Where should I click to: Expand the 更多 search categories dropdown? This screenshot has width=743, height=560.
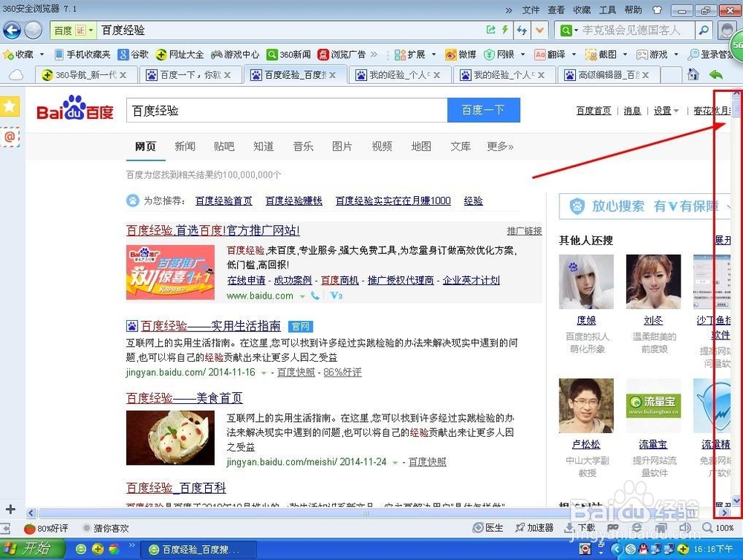499,146
